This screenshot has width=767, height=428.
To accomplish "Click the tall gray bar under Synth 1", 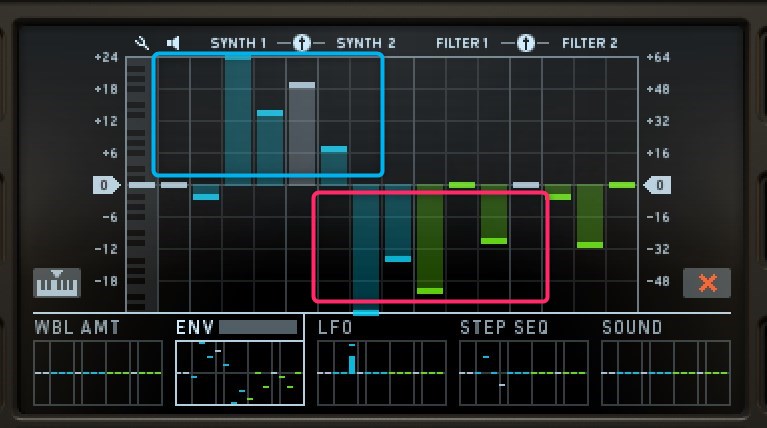I will click(302, 133).
